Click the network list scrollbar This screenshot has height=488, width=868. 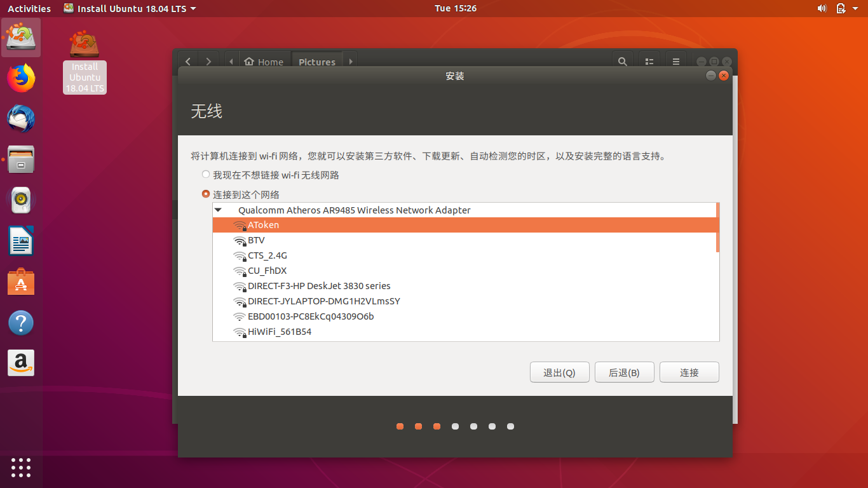click(x=717, y=227)
